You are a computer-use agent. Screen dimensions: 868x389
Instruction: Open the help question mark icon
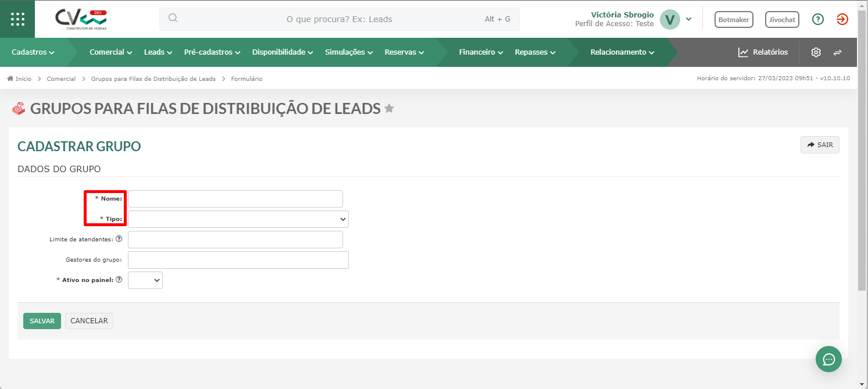[x=818, y=19]
